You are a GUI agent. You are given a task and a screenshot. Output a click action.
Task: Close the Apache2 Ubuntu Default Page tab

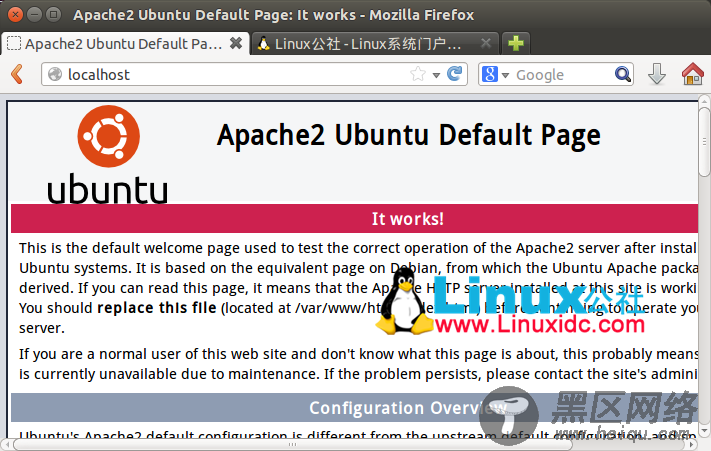point(236,44)
